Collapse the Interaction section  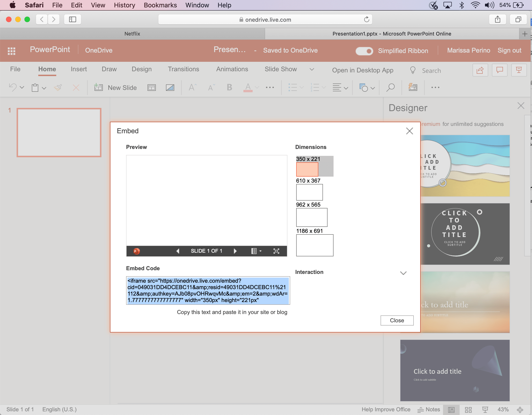tap(403, 273)
